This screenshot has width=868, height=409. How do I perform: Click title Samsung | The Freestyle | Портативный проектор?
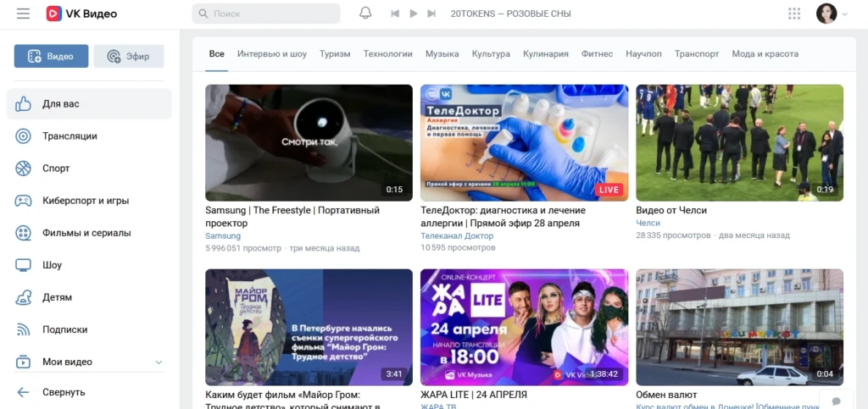pos(292,217)
